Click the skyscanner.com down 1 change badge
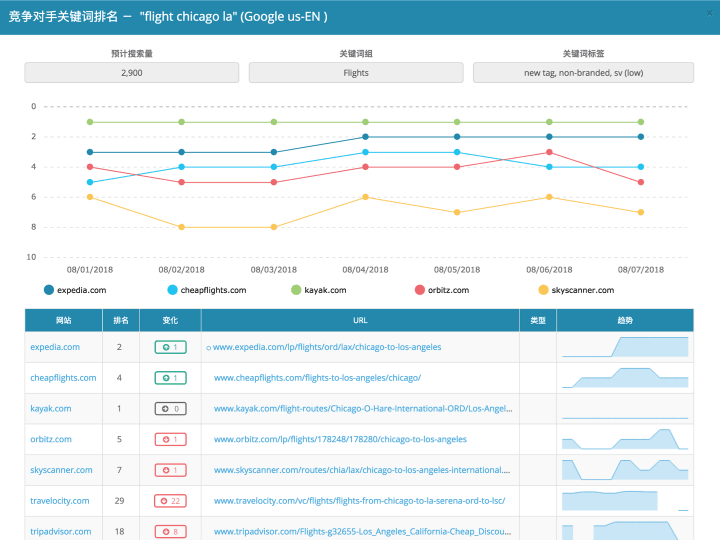Image resolution: width=720 pixels, height=540 pixels. (x=170, y=470)
